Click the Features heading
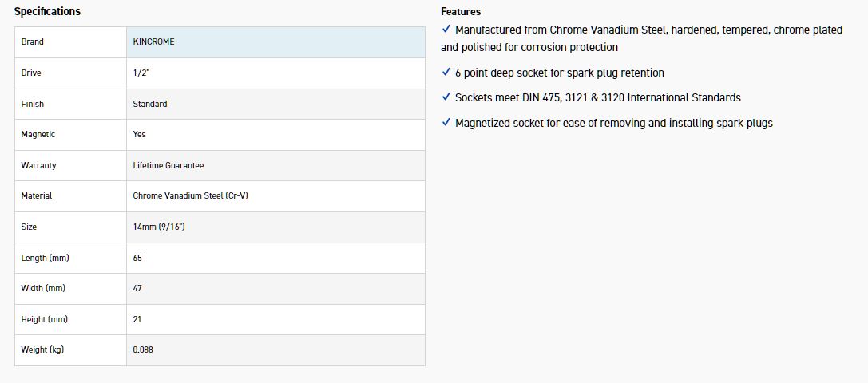The height and width of the screenshot is (383, 868). [461, 12]
